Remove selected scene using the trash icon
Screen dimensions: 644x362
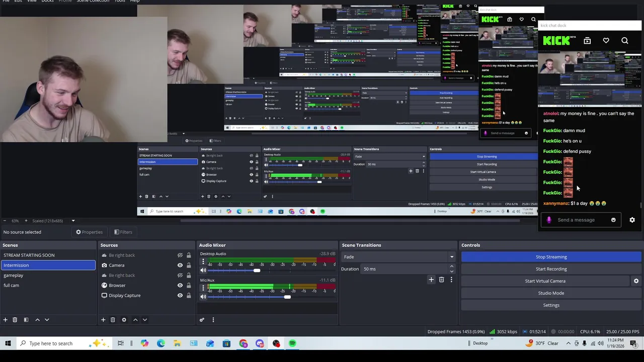15,320
